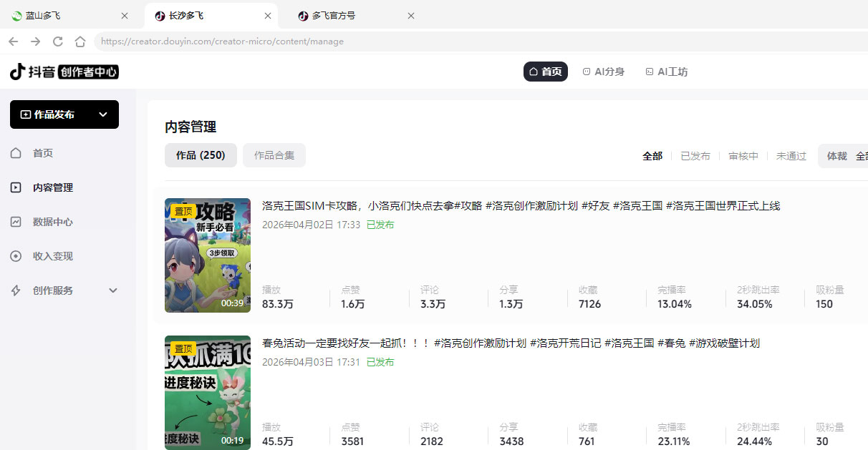The height and width of the screenshot is (450, 868).
Task: Open the 春兔活动 video thumbnail
Action: click(x=208, y=393)
